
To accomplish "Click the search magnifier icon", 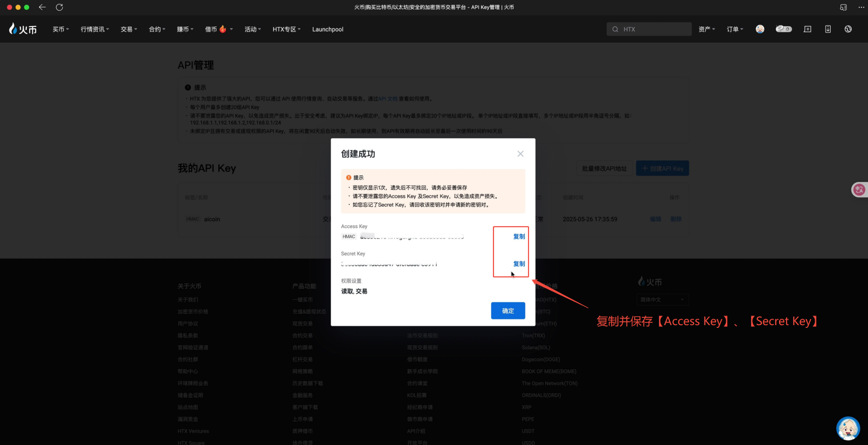I will (615, 29).
